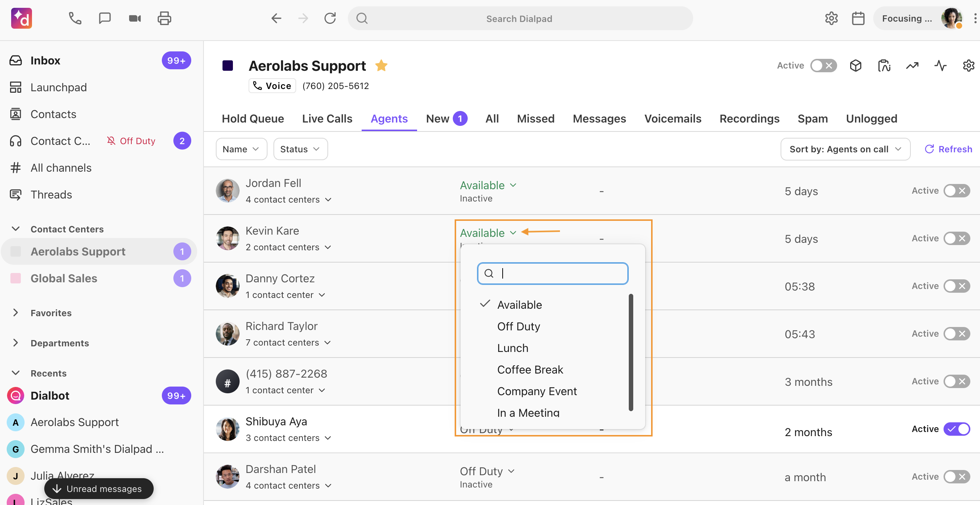This screenshot has height=505, width=980.
Task: Open Contact Center headset item
Action: 100,141
